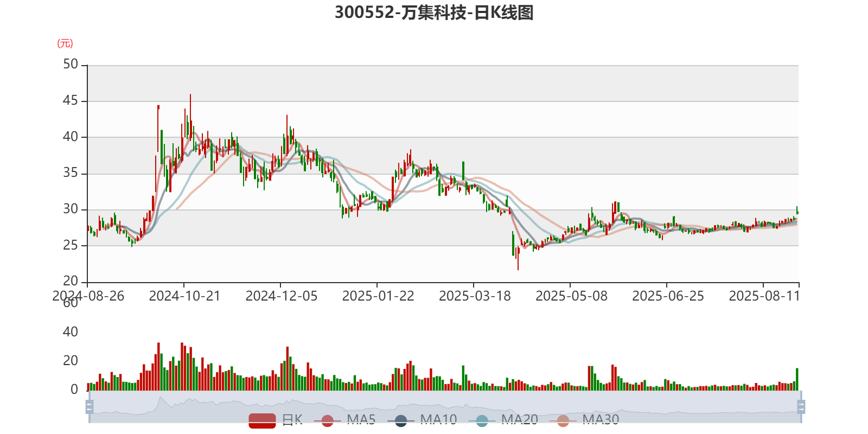Screen dimensions: 868x434
Task: Toggle the 日K candlestick series legend
Action: [x=276, y=420]
